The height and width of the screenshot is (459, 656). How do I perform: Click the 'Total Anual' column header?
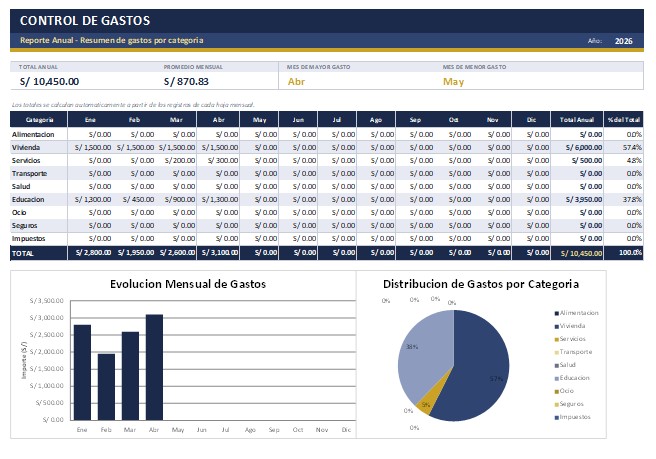577,120
